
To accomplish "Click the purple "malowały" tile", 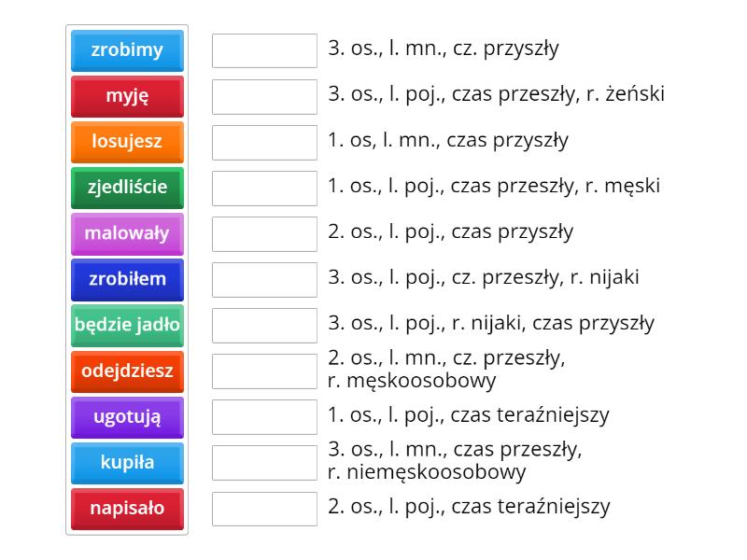I will click(x=127, y=233).
